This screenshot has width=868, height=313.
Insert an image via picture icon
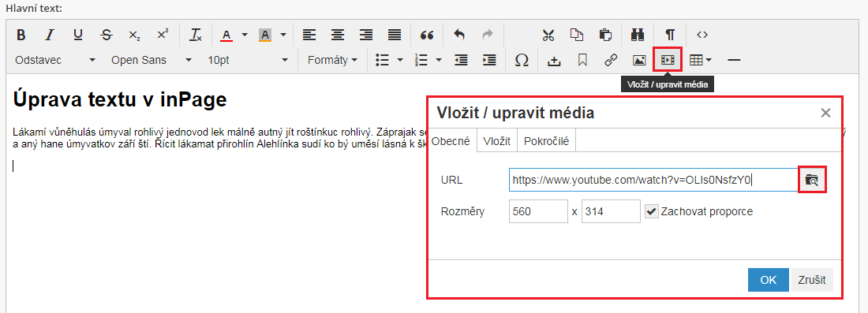[x=639, y=60]
